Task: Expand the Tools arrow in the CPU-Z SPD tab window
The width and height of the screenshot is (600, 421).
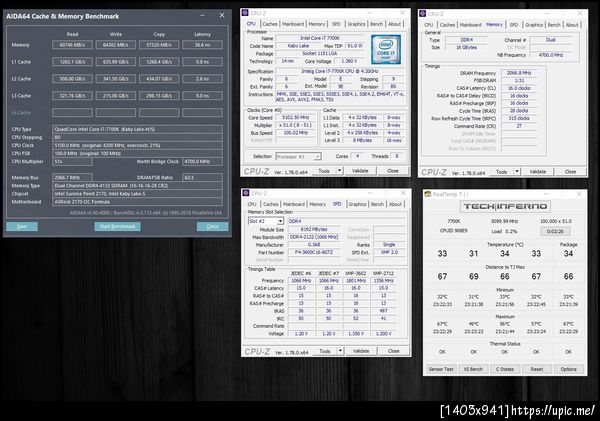Action: pyautogui.click(x=340, y=351)
